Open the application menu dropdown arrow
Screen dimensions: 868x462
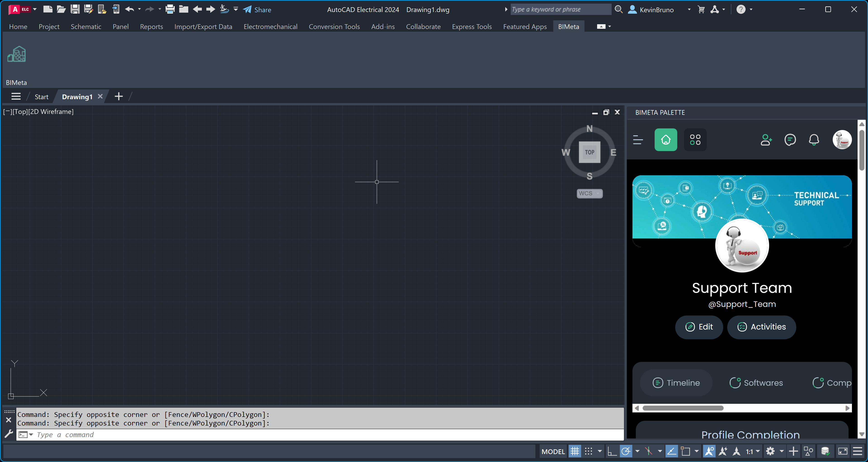35,10
